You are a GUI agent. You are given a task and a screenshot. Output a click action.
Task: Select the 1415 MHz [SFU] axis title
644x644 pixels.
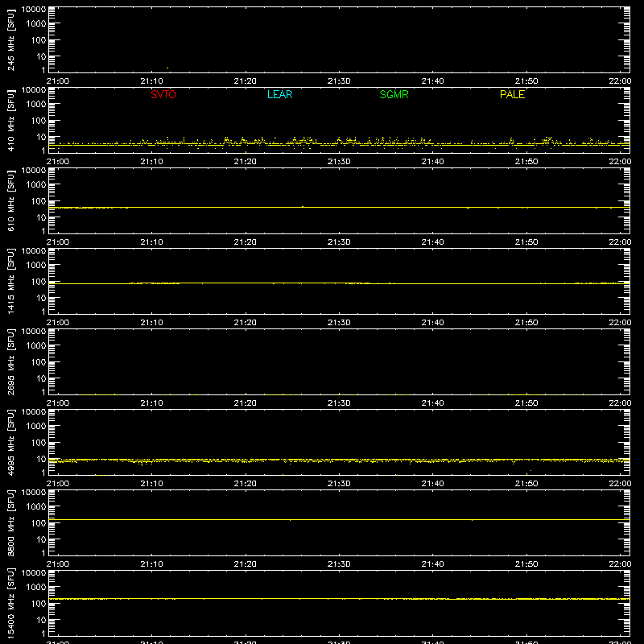pos(11,282)
